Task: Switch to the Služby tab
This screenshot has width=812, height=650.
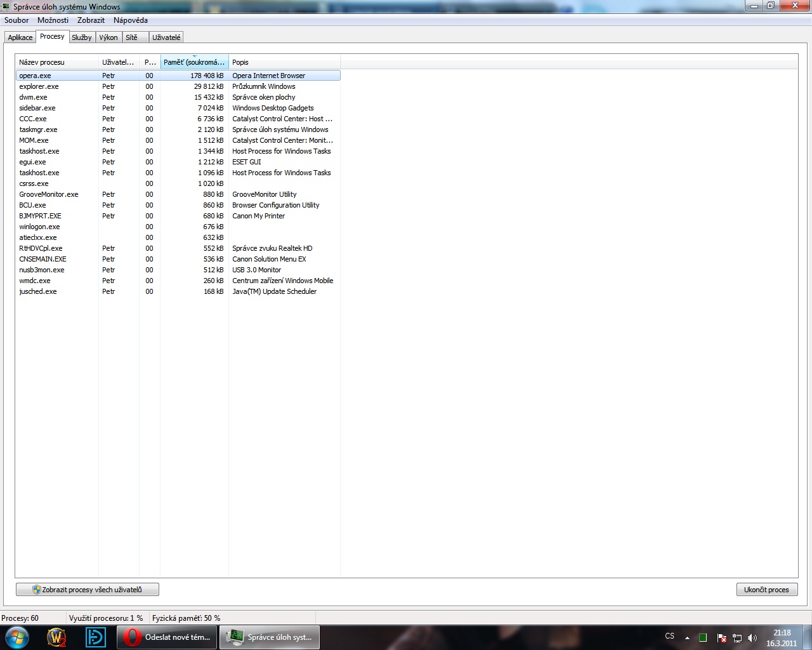Action: pyautogui.click(x=82, y=37)
